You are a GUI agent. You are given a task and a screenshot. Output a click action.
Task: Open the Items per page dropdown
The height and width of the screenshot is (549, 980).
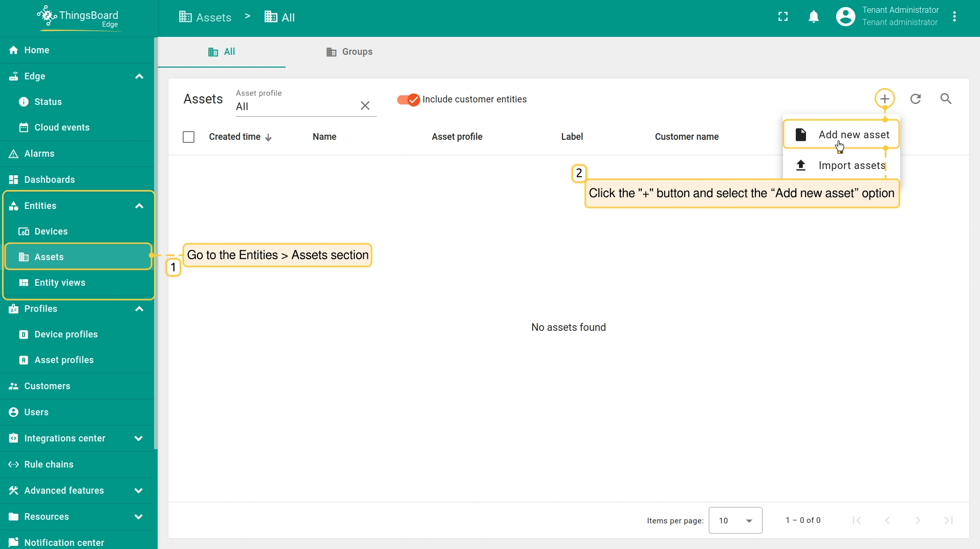(x=735, y=520)
